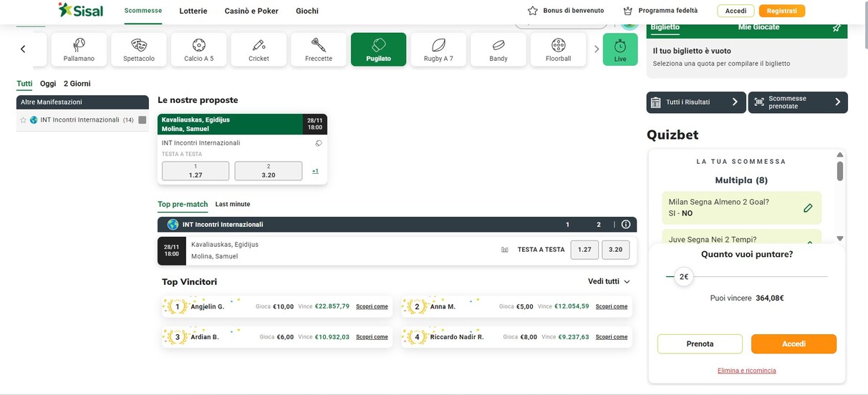Image resolution: width=868 pixels, height=395 pixels.
Task: Click the 2€ stake slider handle
Action: (684, 277)
